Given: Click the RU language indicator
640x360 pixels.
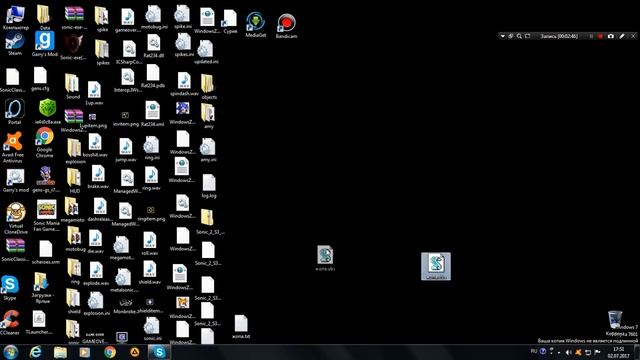Looking at the screenshot, I should click(533, 351).
